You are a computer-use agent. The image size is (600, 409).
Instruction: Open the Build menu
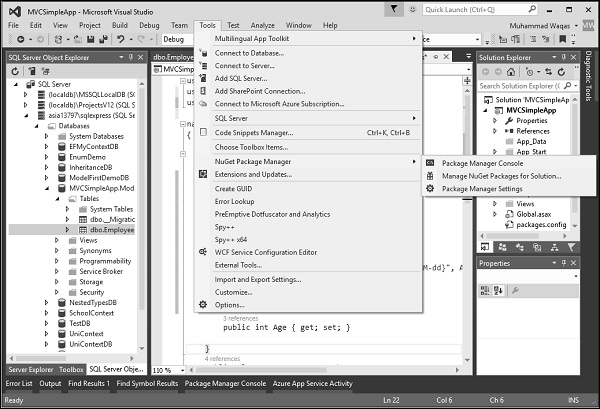(120, 25)
